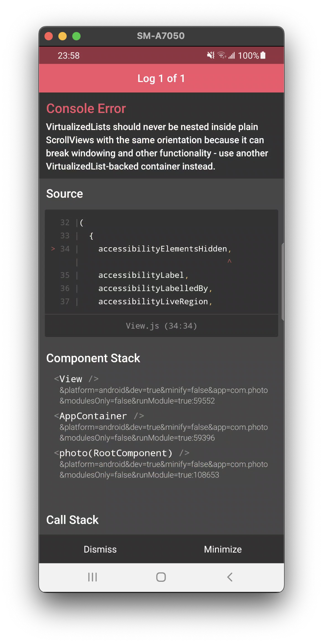Click the muted sound status icon
323x644 pixels.
coord(210,55)
